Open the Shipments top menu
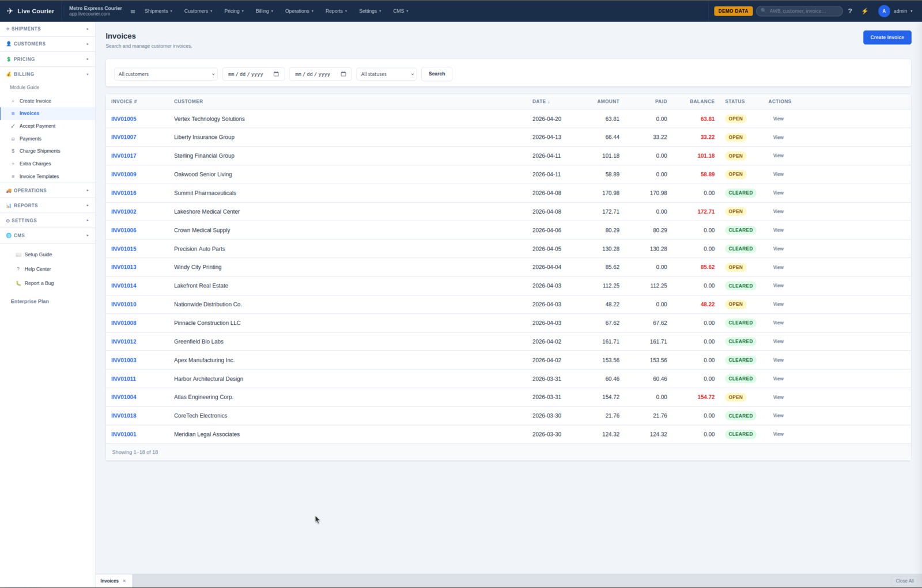Viewport: 922px width, 588px height. pyautogui.click(x=158, y=11)
